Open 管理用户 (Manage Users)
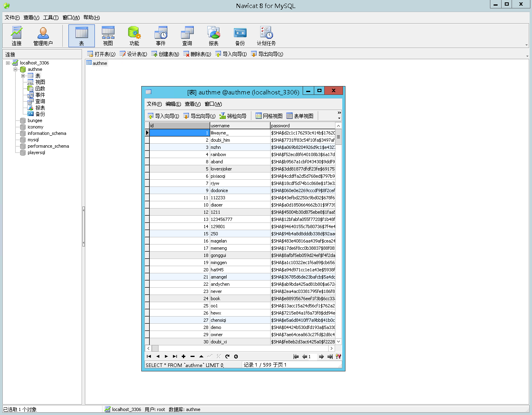The width and height of the screenshot is (532, 415). tap(43, 36)
